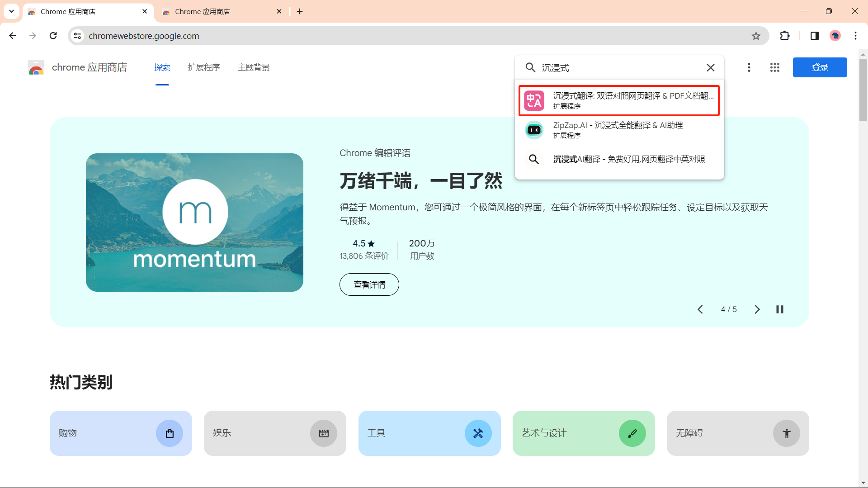Open the Google apps grid icon

point(774,67)
